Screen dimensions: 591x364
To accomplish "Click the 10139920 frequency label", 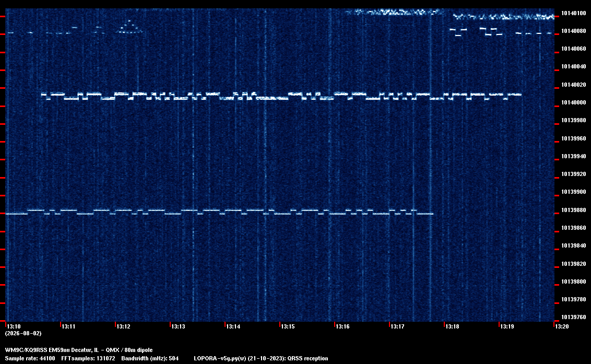I will click(574, 174).
